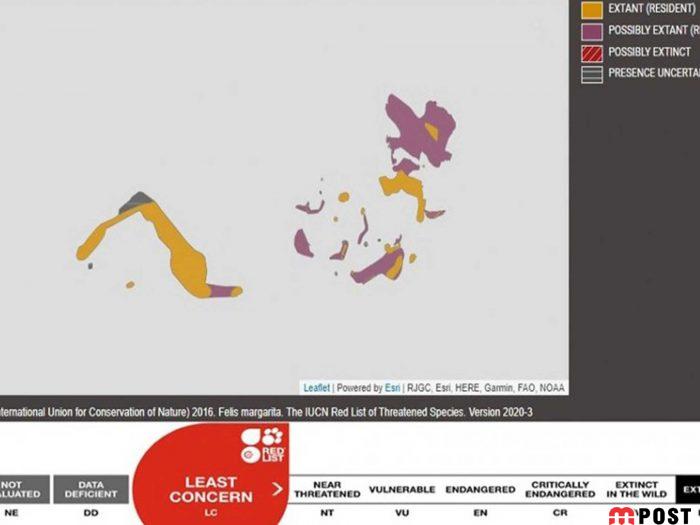Select the Near Threatened category
Viewport: 700px width, 525px height.
327,489
